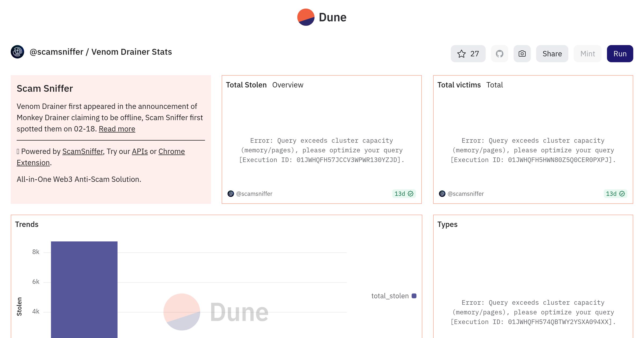Screen dimensions: 644x338
Task: Click the 6k axis label
Action: point(36,282)
